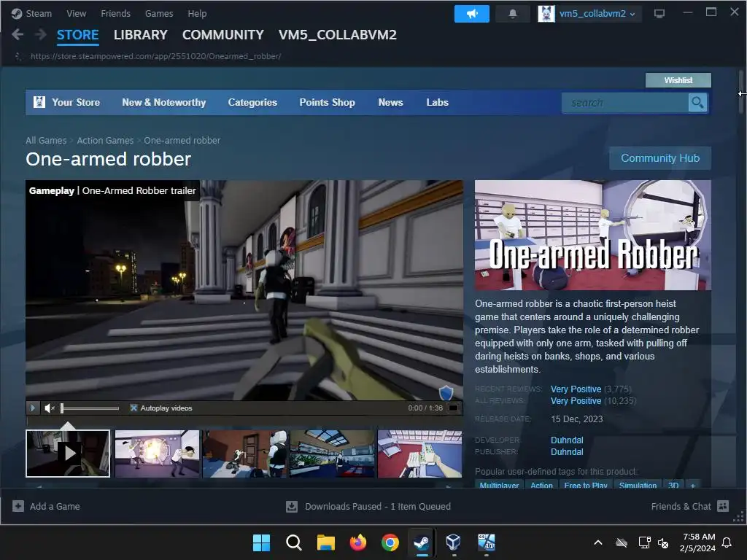
Task: Open the Categories dropdown
Action: click(252, 102)
